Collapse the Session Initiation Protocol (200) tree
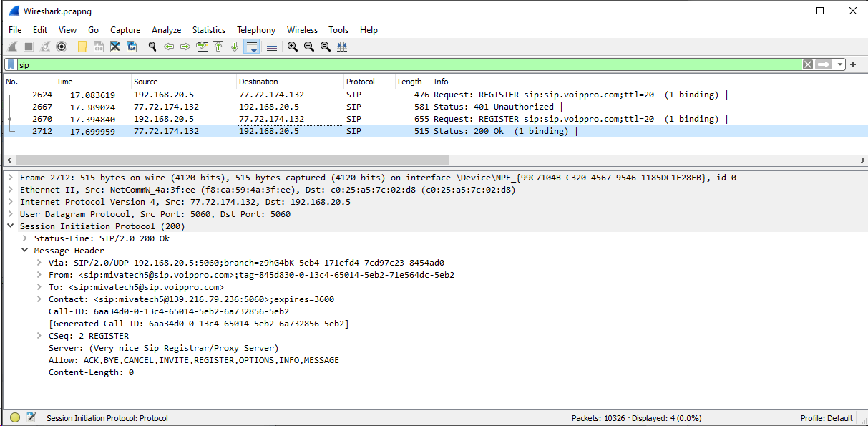Viewport: 868px width, 426px height. (11, 226)
